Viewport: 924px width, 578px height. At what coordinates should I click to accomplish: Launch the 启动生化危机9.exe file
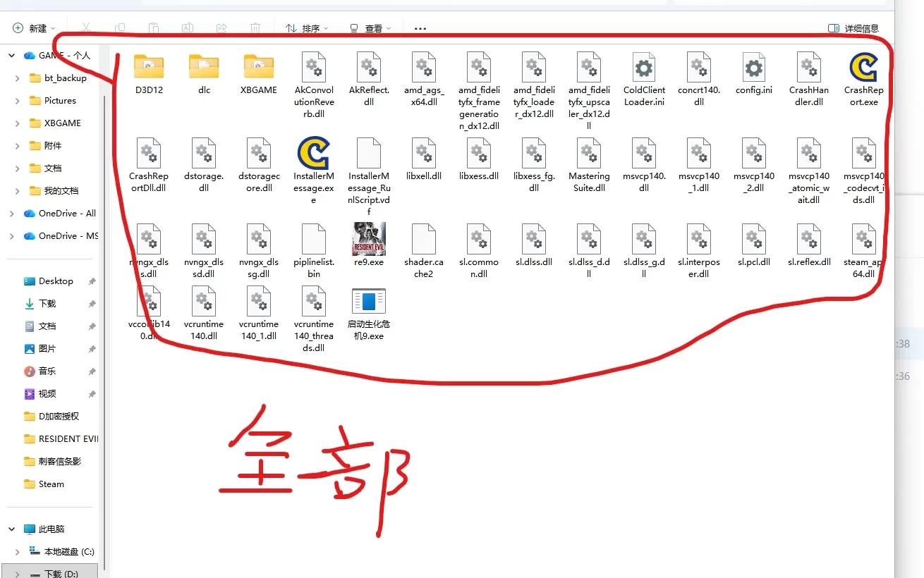pos(369,302)
